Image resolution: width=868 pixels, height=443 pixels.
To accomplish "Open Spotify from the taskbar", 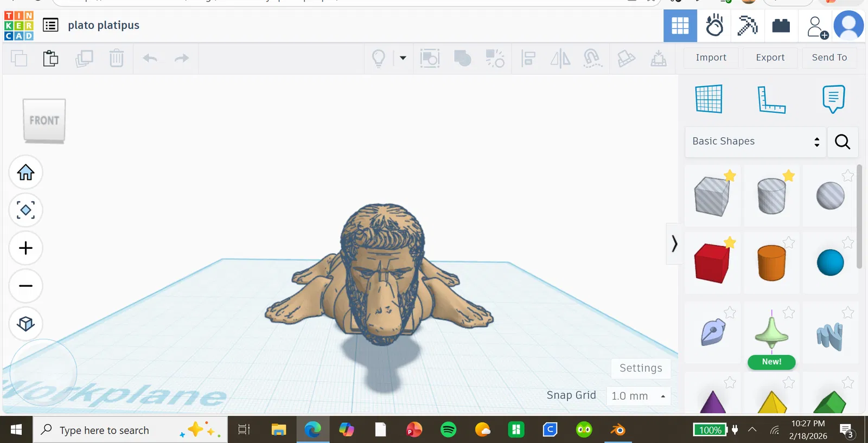I will [x=449, y=430].
